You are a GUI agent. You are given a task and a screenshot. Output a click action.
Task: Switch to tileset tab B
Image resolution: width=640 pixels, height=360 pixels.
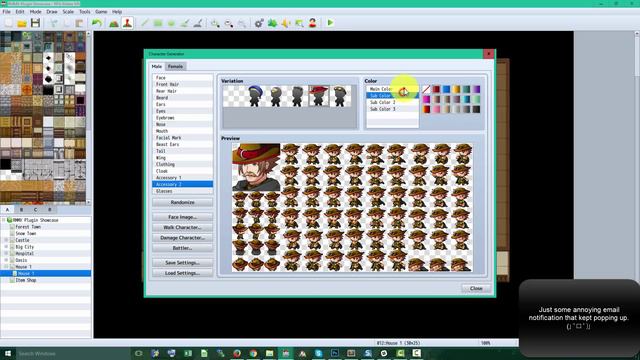coord(21,209)
